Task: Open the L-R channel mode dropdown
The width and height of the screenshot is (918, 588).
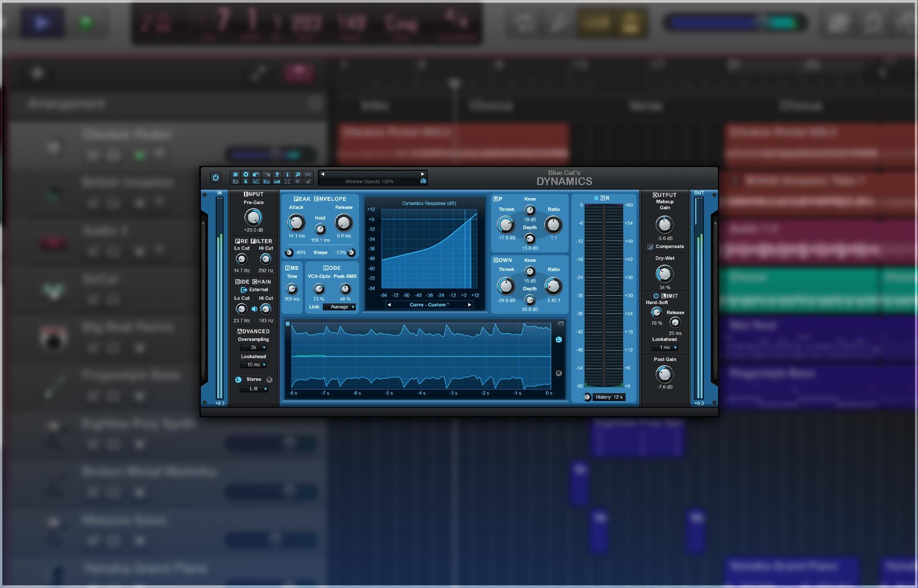Action: click(253, 389)
